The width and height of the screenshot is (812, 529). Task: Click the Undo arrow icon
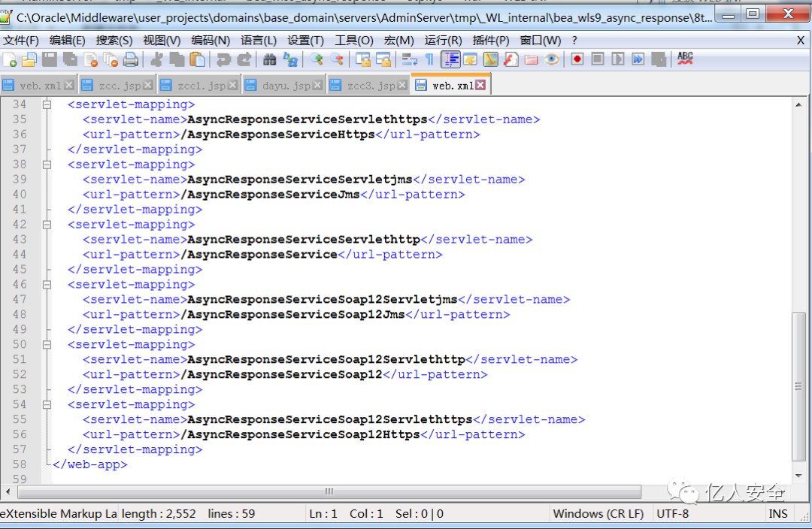[x=223, y=59]
